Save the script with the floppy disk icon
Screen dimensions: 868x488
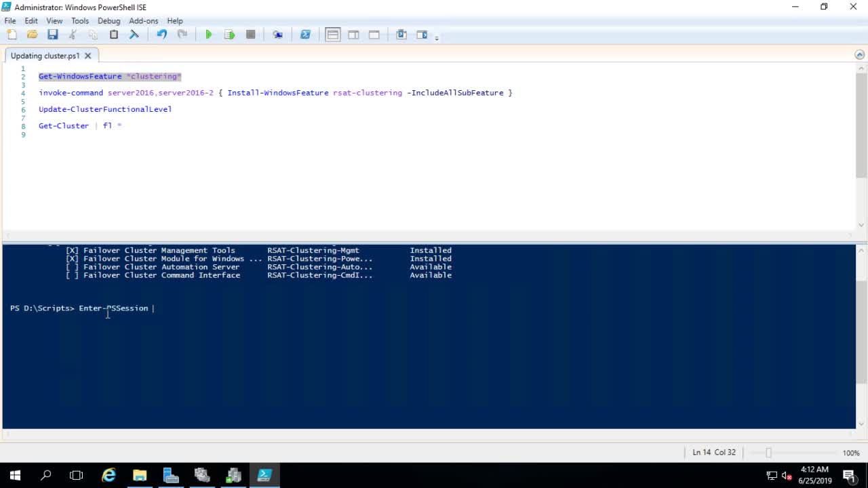[52, 35]
